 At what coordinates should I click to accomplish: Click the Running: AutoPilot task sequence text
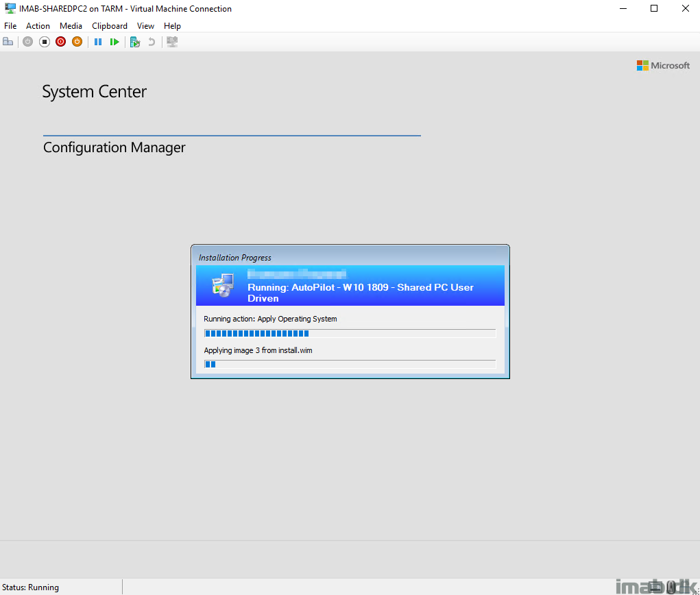coord(360,293)
